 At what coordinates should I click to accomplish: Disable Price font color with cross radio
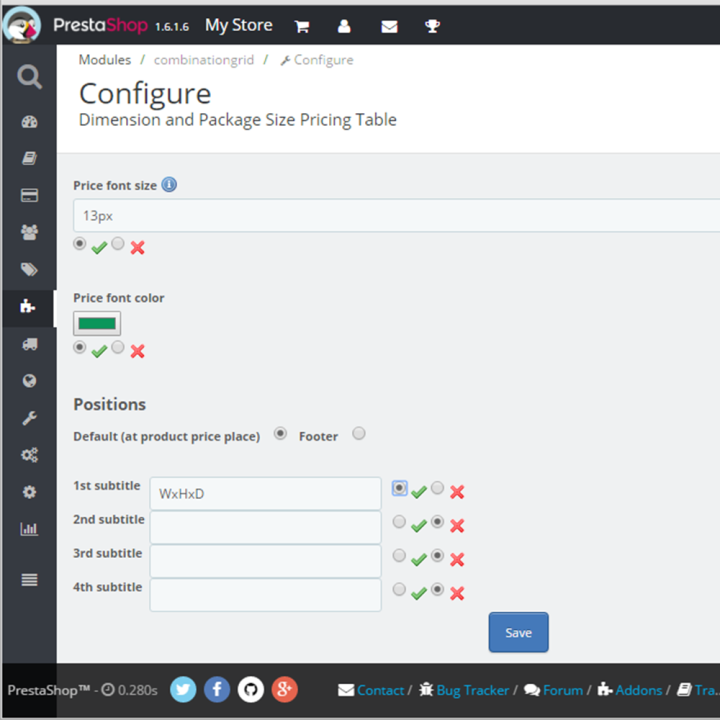tap(118, 347)
